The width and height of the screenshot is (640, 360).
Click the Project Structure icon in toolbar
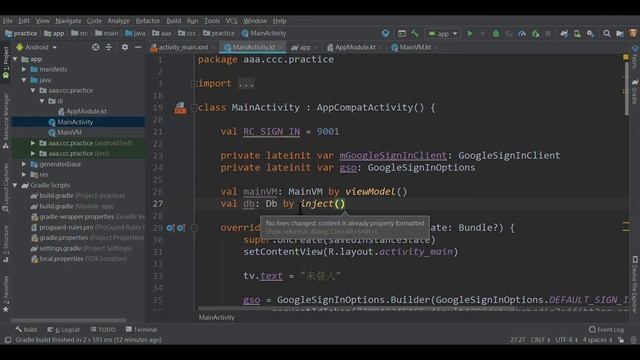coord(620,33)
